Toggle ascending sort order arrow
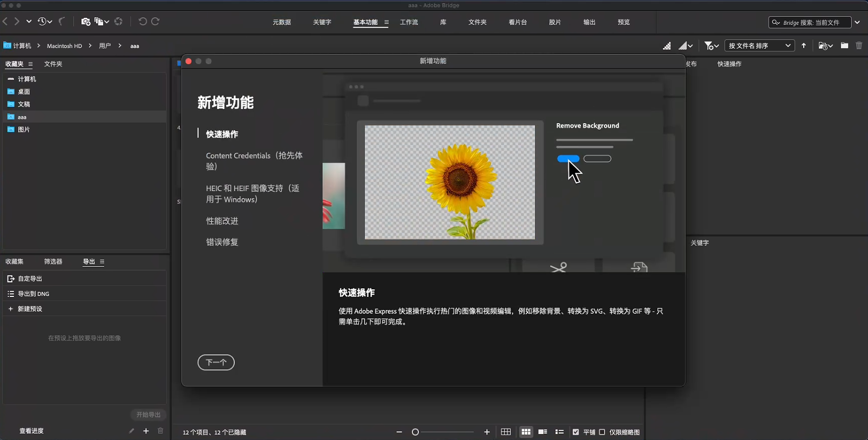This screenshot has width=868, height=440. point(804,46)
